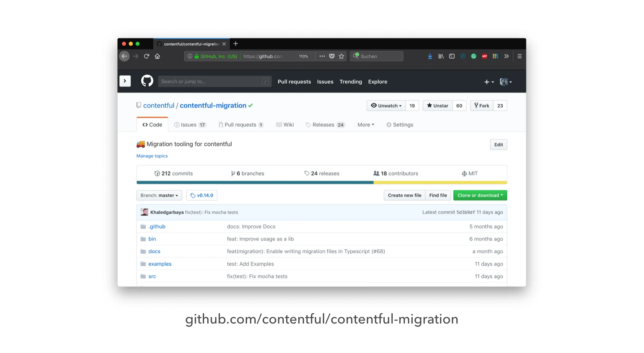This screenshot has height=353, width=644.
Task: Open the new tab plus button
Action: coord(236,44)
